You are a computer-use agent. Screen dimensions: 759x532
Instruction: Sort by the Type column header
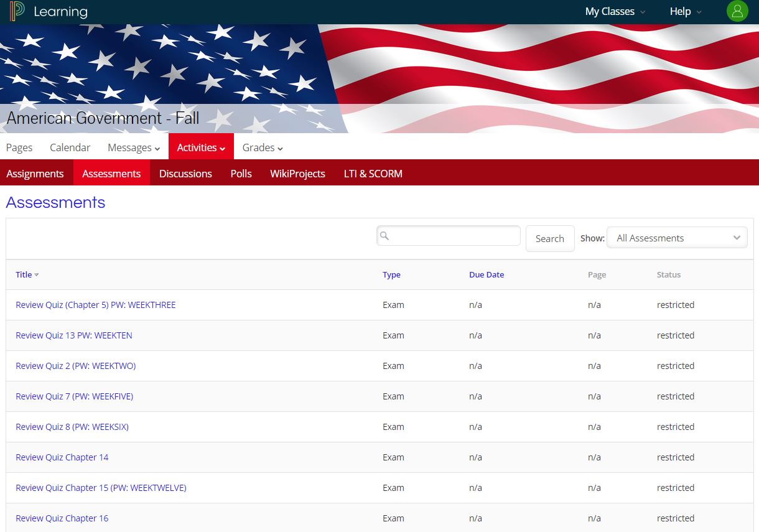pos(391,274)
